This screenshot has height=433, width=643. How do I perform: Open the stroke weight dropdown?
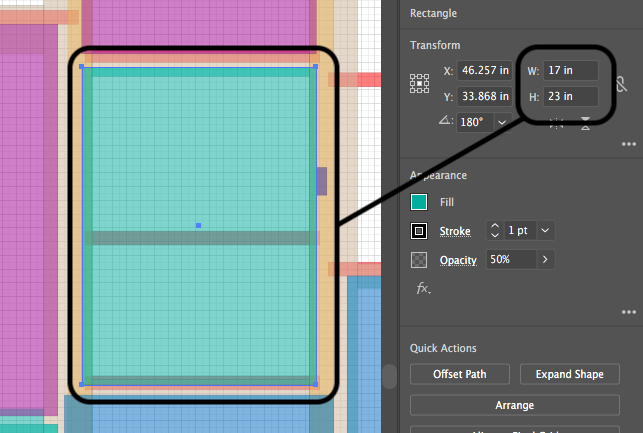tap(545, 230)
